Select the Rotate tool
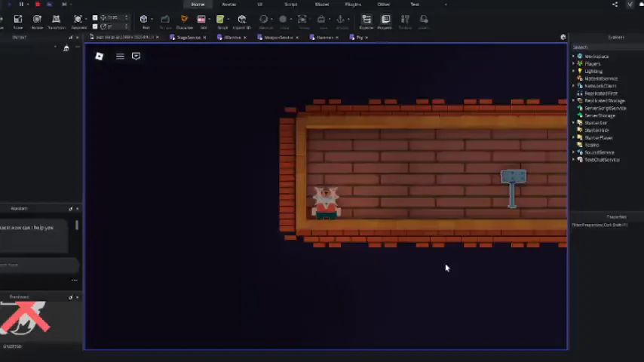644x362 pixels. tap(37, 20)
